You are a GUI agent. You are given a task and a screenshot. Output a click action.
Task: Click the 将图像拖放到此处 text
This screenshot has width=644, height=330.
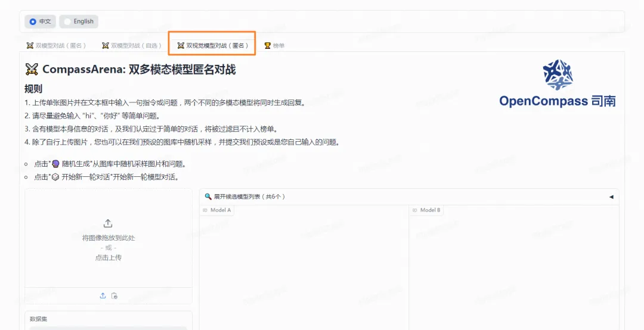[109, 238]
